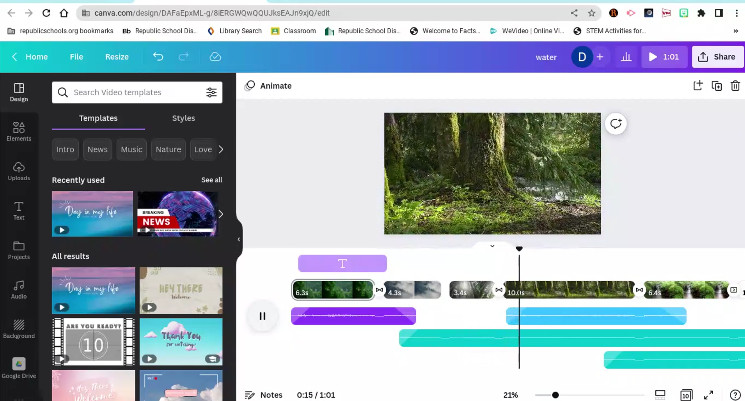Click the undo arrow icon
This screenshot has width=745, height=401.
[x=158, y=57]
